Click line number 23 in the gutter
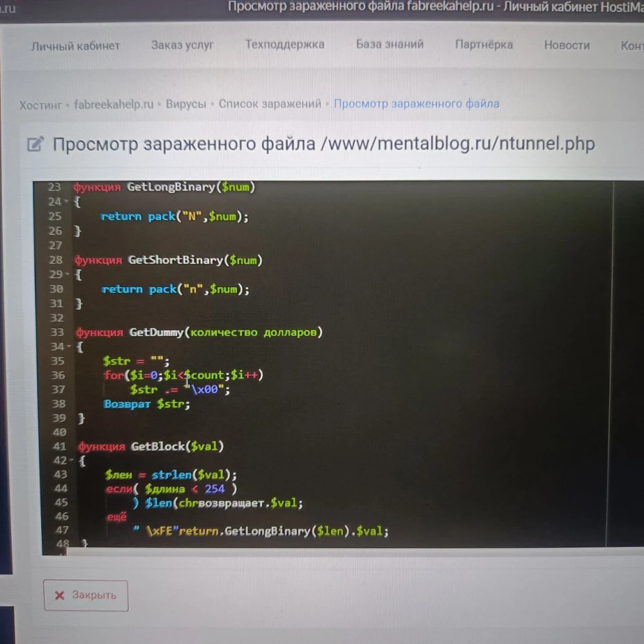The image size is (644, 644). click(54, 187)
